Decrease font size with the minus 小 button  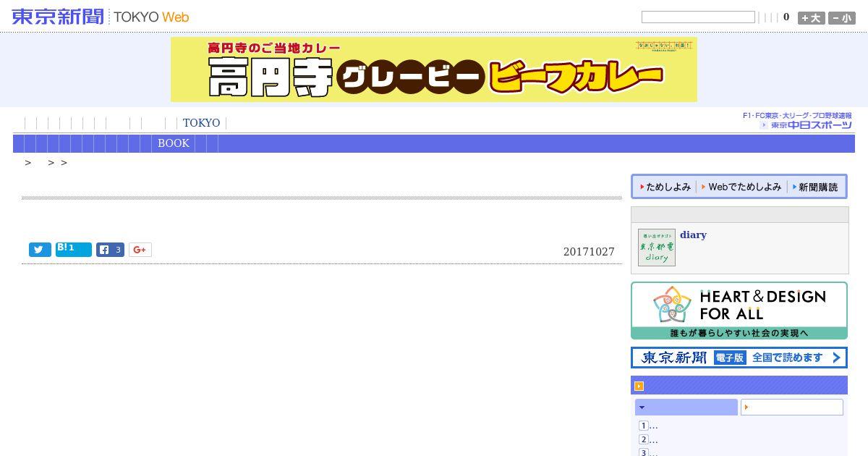pyautogui.click(x=842, y=18)
